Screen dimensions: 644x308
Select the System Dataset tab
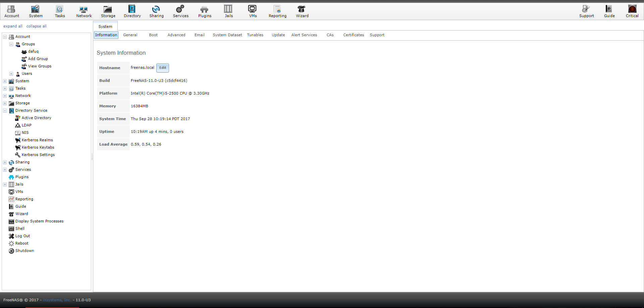click(227, 35)
